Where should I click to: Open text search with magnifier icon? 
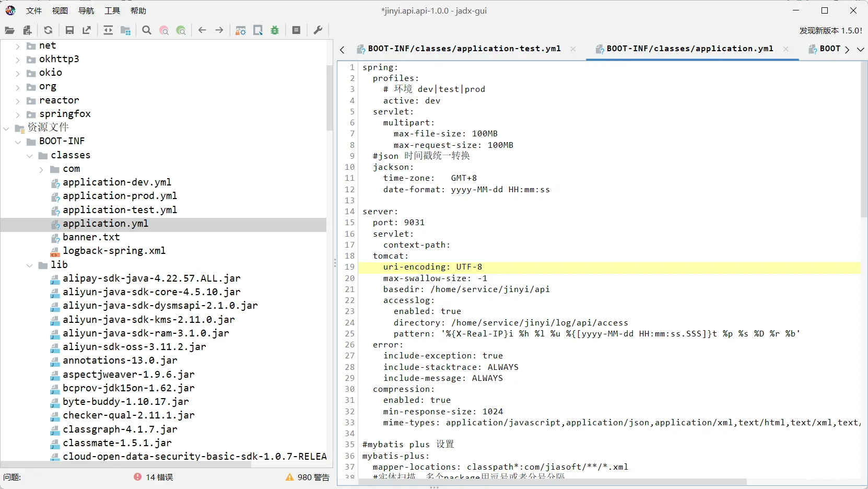click(x=147, y=30)
